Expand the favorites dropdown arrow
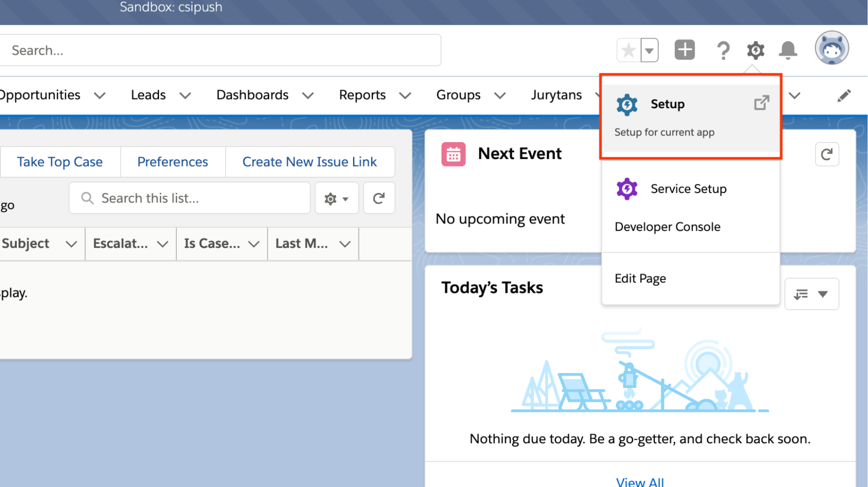Image resolution: width=868 pixels, height=487 pixels. pyautogui.click(x=649, y=49)
